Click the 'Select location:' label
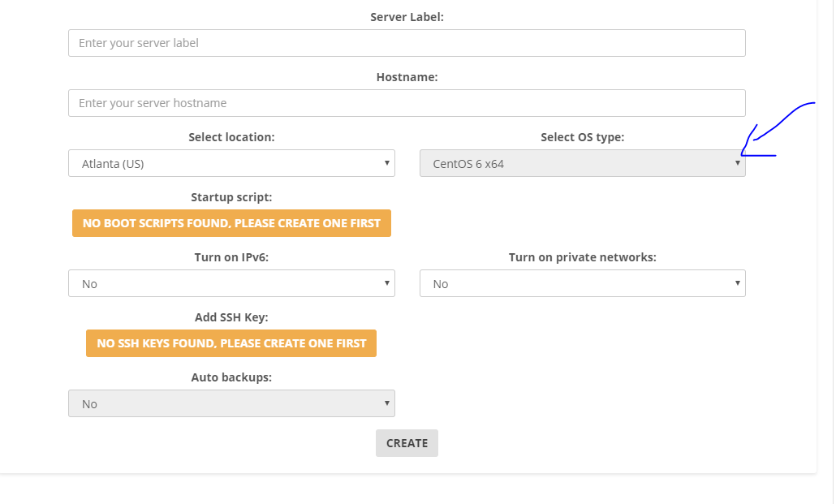This screenshot has width=836, height=504. point(231,137)
